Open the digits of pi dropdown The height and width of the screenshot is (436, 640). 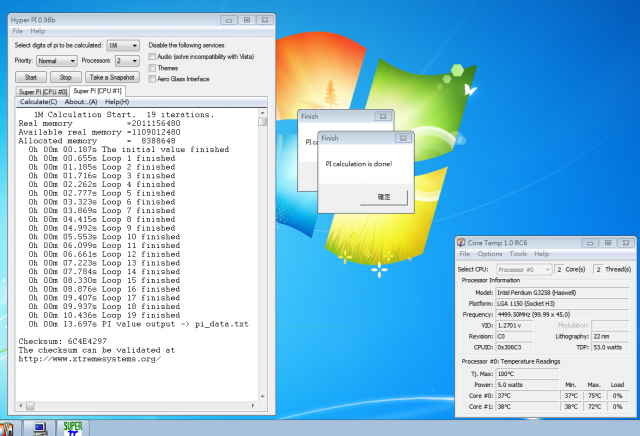click(123, 46)
